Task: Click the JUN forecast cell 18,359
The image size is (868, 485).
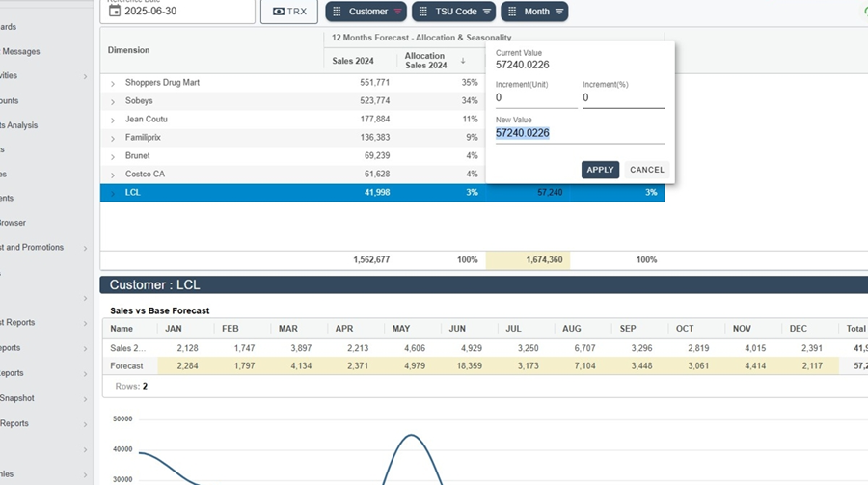Action: (469, 366)
